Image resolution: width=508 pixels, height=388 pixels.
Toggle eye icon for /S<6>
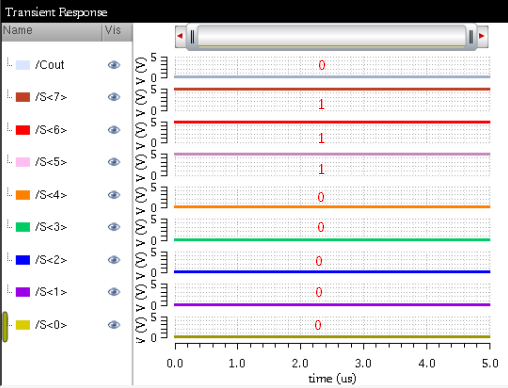114,130
